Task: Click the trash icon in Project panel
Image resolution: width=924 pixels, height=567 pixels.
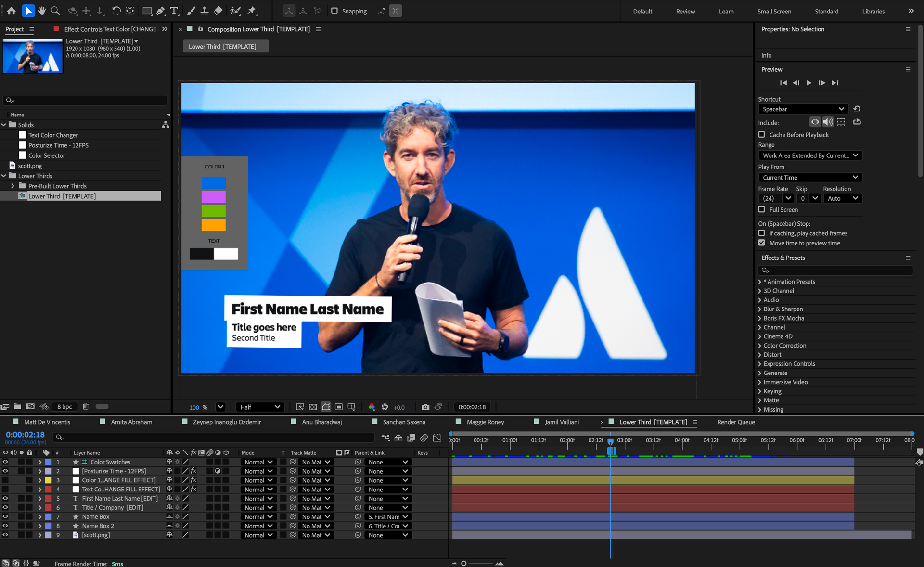Action: (86, 406)
